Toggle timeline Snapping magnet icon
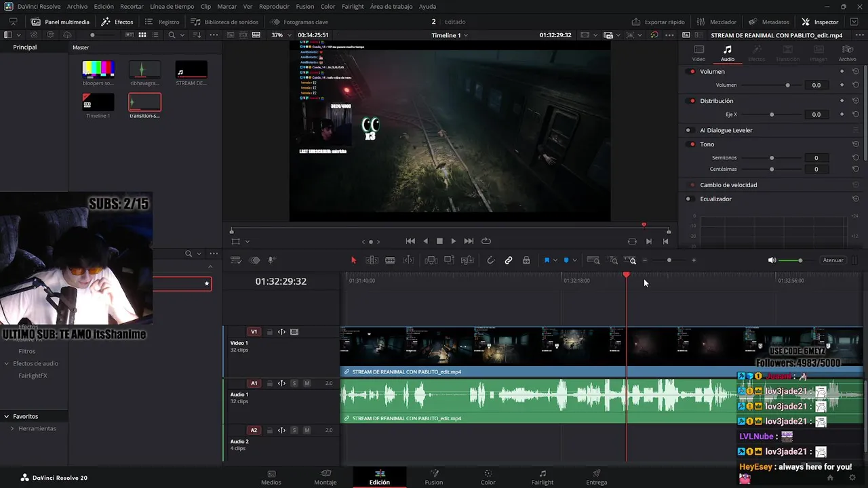The height and width of the screenshot is (488, 868). [491, 260]
